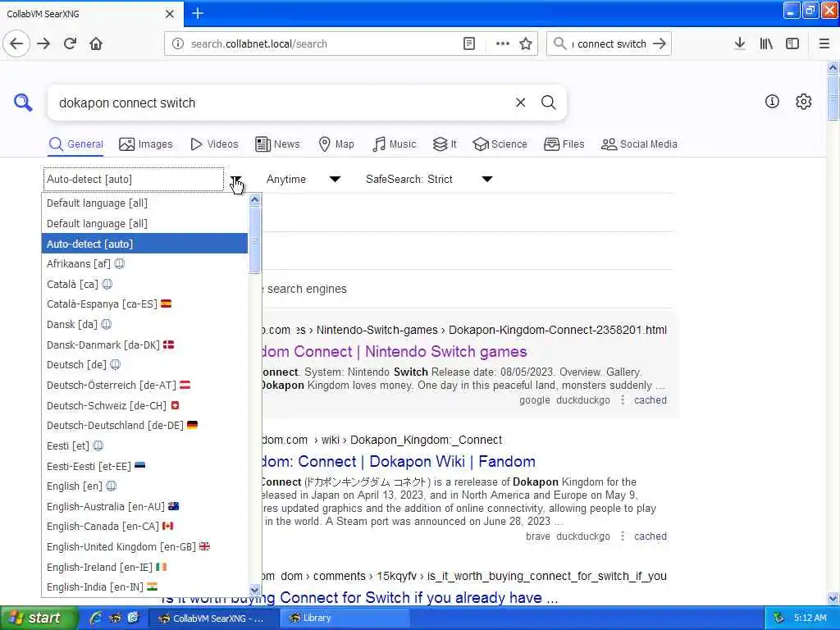This screenshot has width=840, height=630.
Task: Open the Downloads panel
Action: (x=740, y=43)
